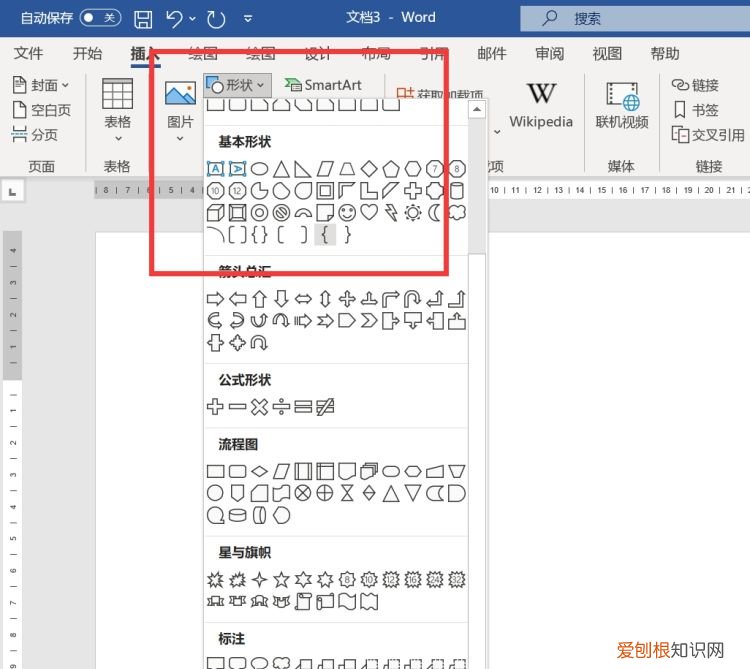Toggle the AutoSave switch
750x669 pixels.
100,18
